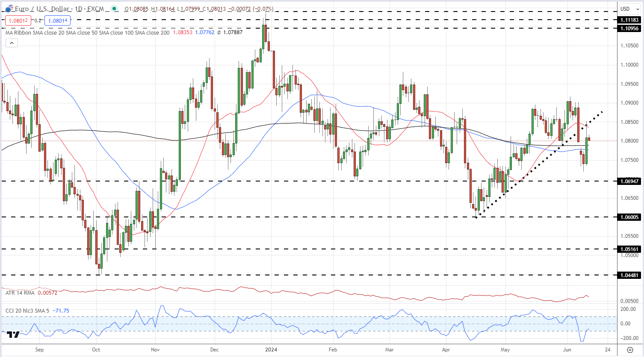Viewport: 644px width, 357px height.
Task: Click the spread value 0.2
Action: 38,20
